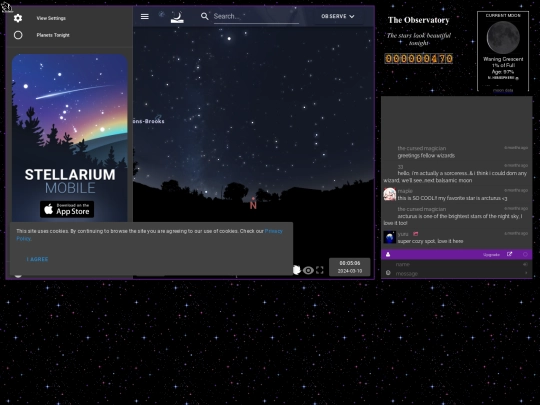Open chat popout edit icon
The width and height of the screenshot is (540, 405).
[509, 254]
